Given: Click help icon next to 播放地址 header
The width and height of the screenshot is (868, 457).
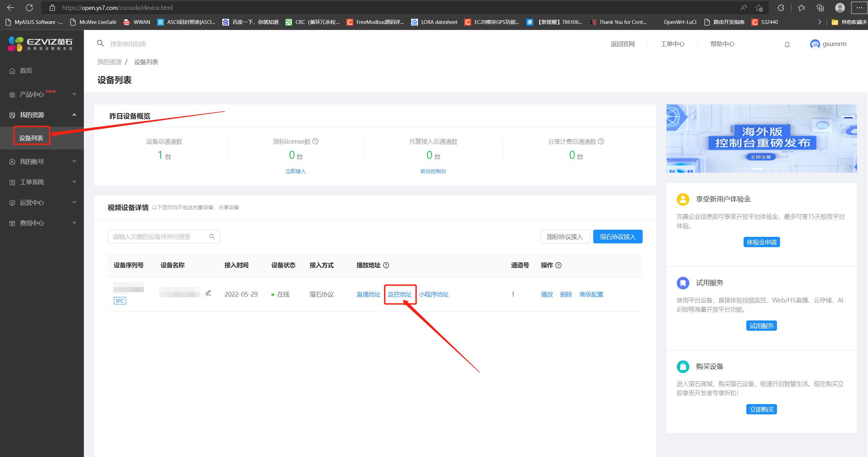Looking at the screenshot, I should pos(386,265).
